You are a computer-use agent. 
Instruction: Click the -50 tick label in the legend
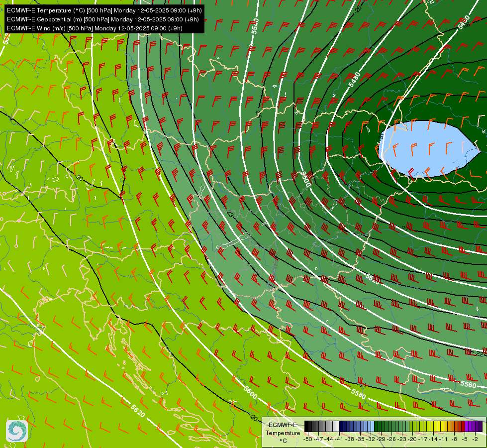click(x=308, y=439)
